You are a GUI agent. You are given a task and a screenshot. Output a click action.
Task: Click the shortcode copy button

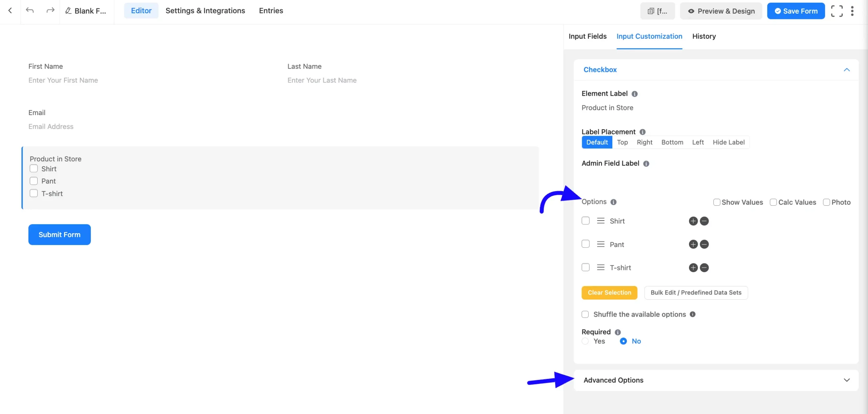pos(657,11)
